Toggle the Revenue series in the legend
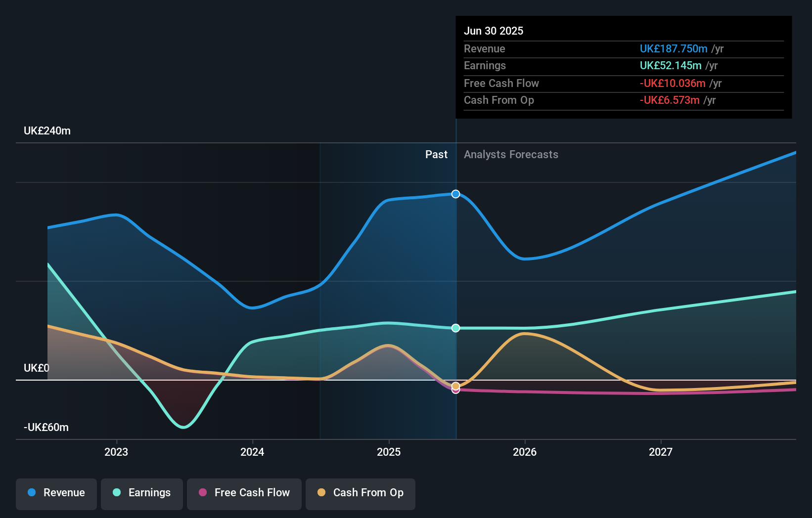The height and width of the screenshot is (518, 812). [x=56, y=494]
